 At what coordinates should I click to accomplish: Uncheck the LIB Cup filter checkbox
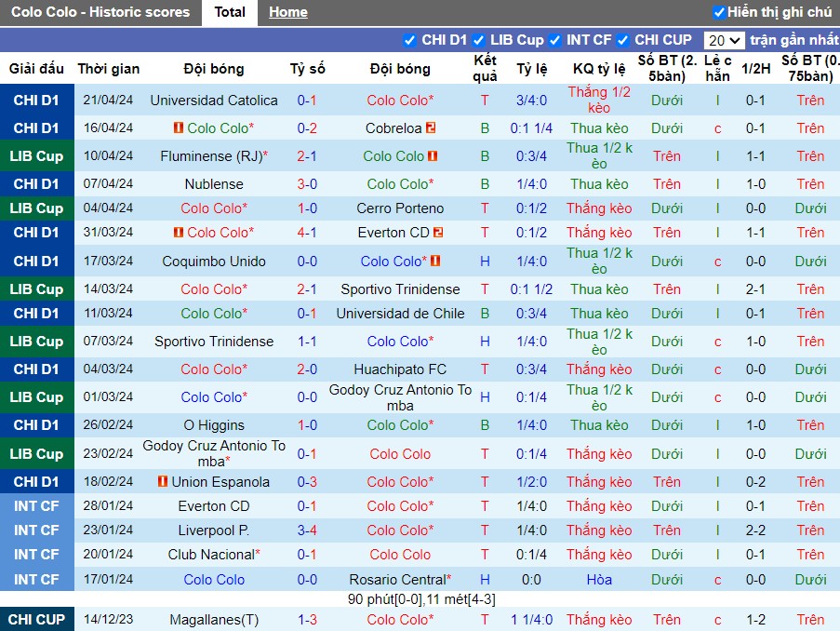[x=479, y=40]
